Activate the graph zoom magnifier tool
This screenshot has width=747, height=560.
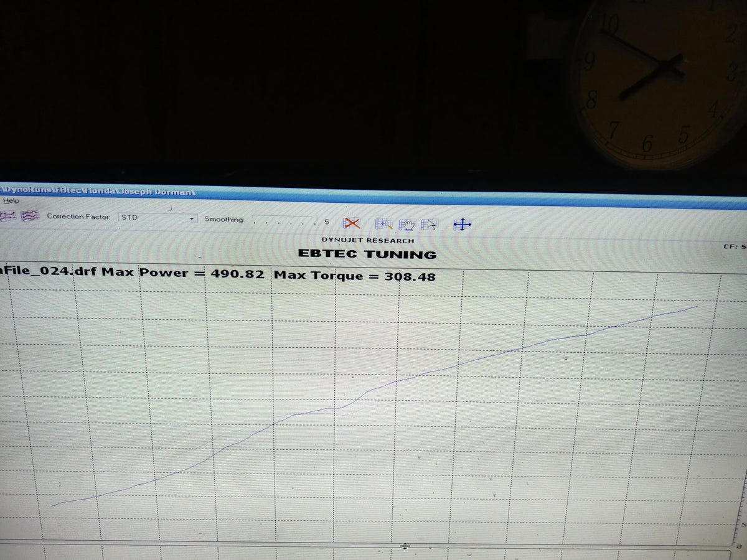click(383, 223)
